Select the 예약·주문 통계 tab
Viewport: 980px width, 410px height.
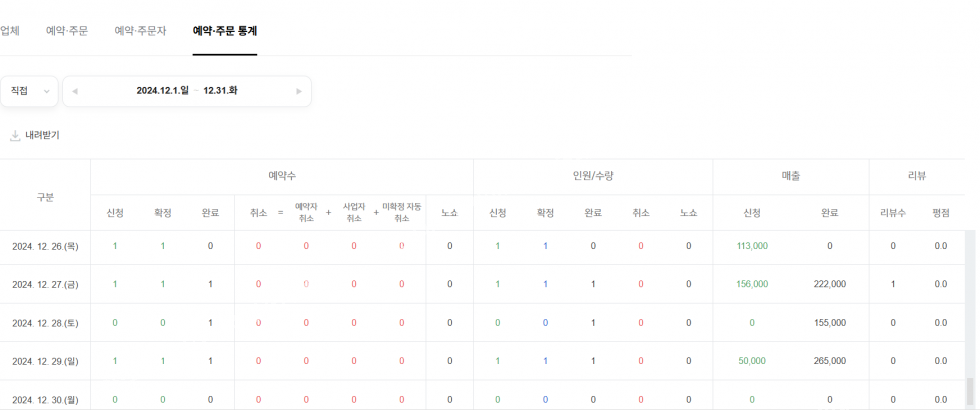click(225, 31)
